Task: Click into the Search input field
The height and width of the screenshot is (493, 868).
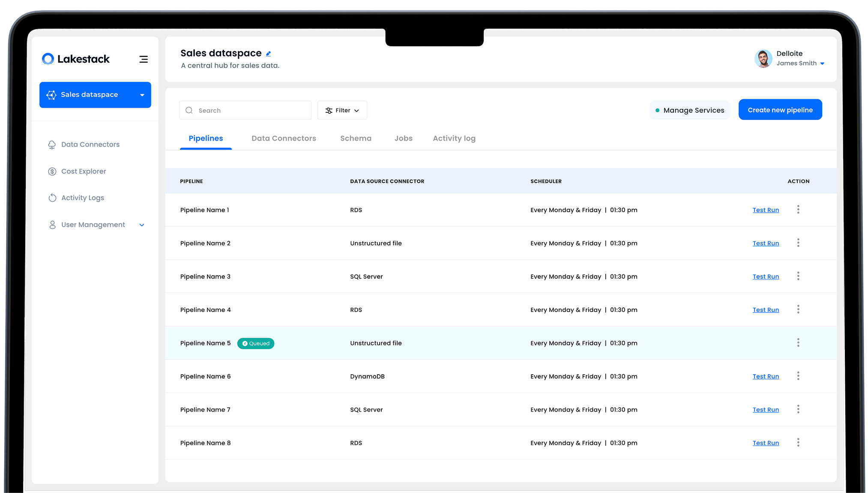Action: pyautogui.click(x=251, y=111)
